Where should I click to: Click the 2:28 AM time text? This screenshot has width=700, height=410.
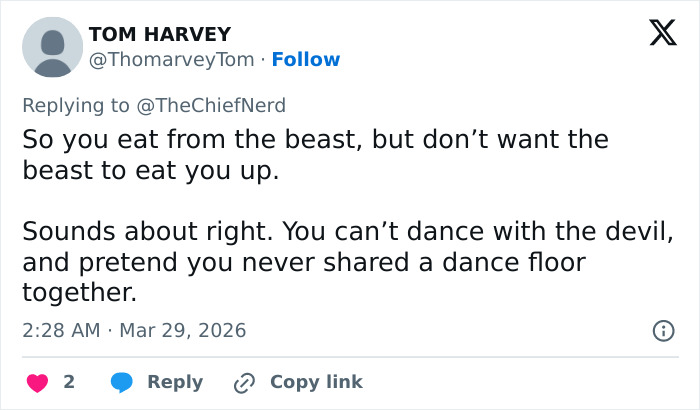click(x=61, y=330)
